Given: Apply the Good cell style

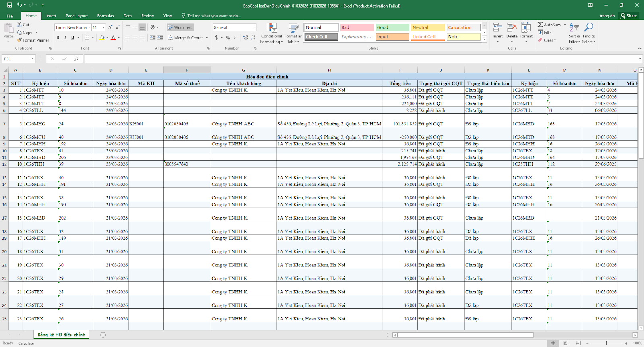Looking at the screenshot, I should tap(392, 27).
